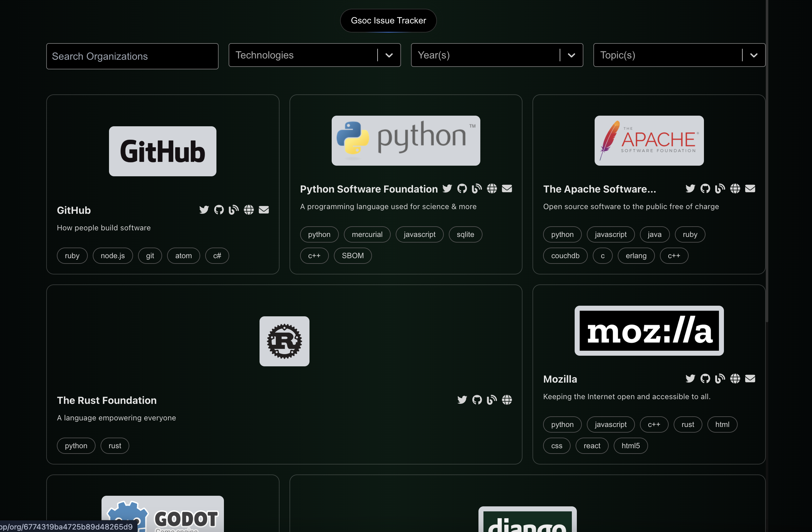The image size is (812, 532).
Task: Click the Gsoc Issue Tracker button
Action: (x=388, y=21)
